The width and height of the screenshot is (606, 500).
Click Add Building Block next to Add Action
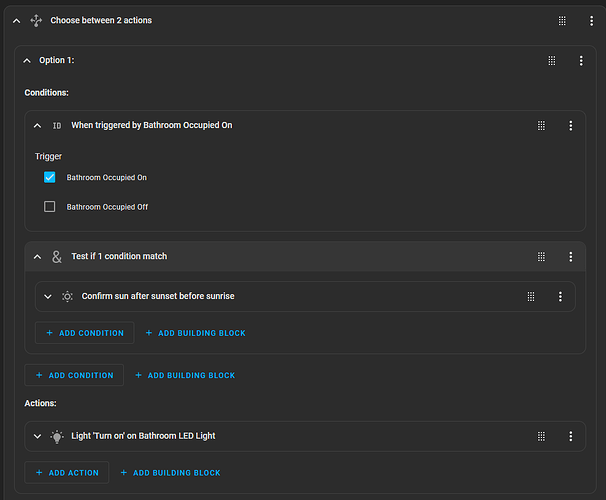click(170, 472)
